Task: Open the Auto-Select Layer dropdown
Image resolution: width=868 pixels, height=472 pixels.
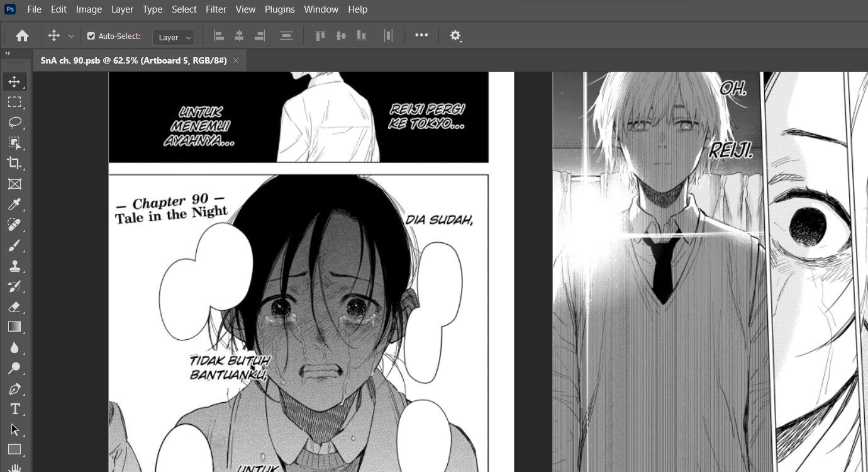Action: pos(173,37)
